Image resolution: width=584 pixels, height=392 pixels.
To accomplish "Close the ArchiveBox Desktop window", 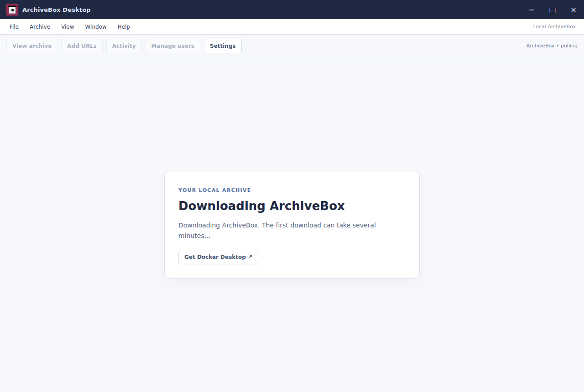I will 574,10.
